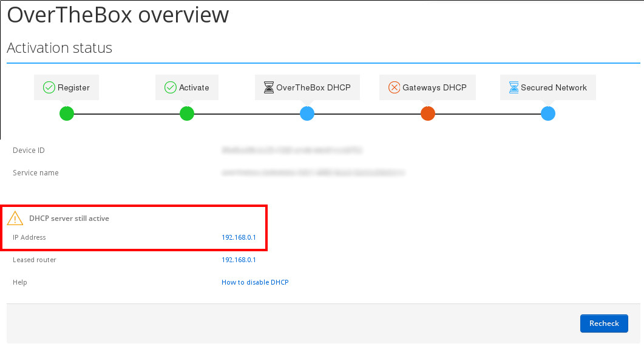Viewport: 644px width, 352px height.
Task: Select the green dot under Register step
Action: (x=67, y=113)
